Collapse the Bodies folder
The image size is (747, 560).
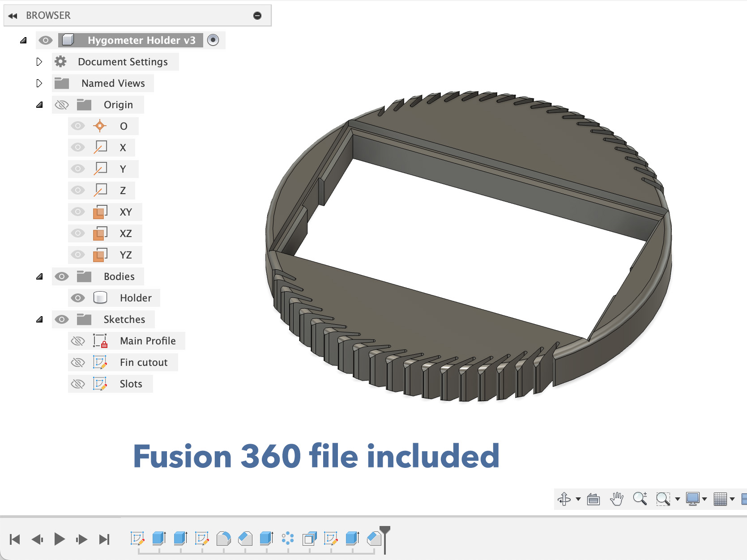point(39,276)
